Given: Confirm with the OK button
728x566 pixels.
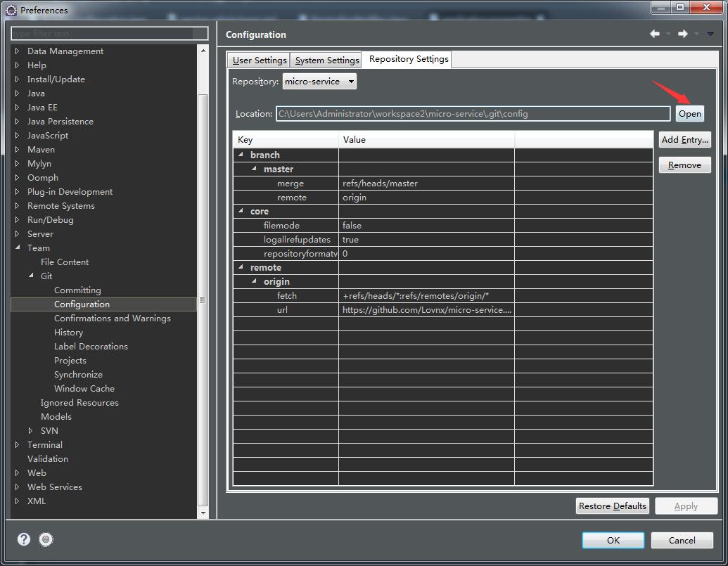Looking at the screenshot, I should (x=613, y=540).
